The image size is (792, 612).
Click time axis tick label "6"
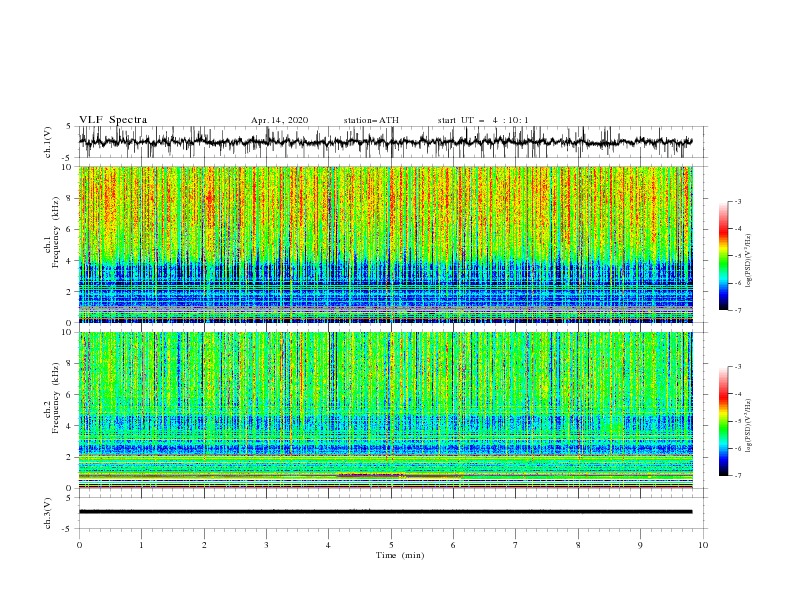coord(453,545)
